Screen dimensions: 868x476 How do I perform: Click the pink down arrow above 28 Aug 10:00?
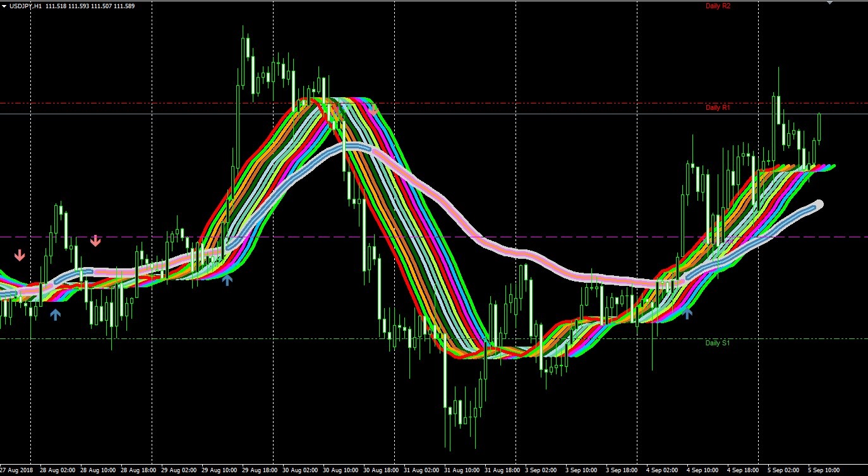tap(95, 241)
